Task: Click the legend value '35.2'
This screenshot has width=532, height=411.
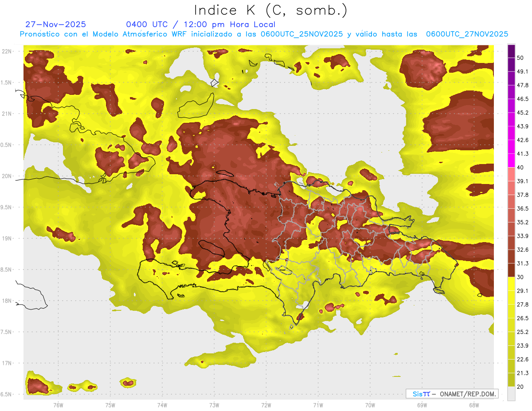Action: click(x=523, y=222)
